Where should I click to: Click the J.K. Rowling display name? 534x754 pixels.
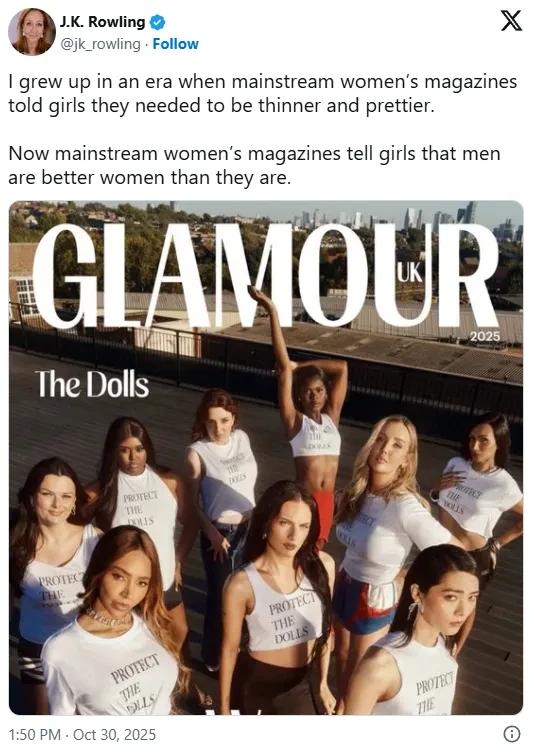[102, 22]
